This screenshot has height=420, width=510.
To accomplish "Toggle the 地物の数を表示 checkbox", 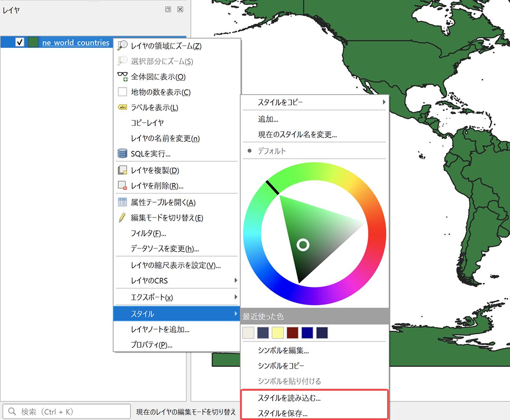I will pyautogui.click(x=122, y=92).
